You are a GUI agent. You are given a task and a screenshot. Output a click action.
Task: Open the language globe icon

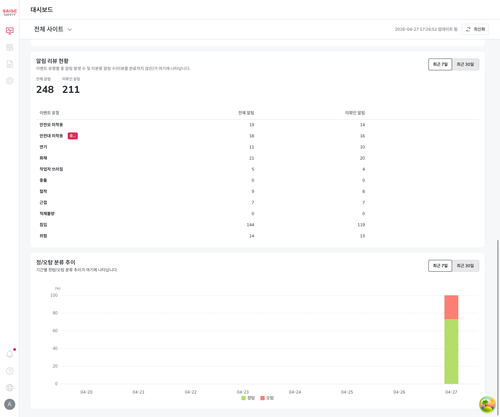pyautogui.click(x=10, y=388)
